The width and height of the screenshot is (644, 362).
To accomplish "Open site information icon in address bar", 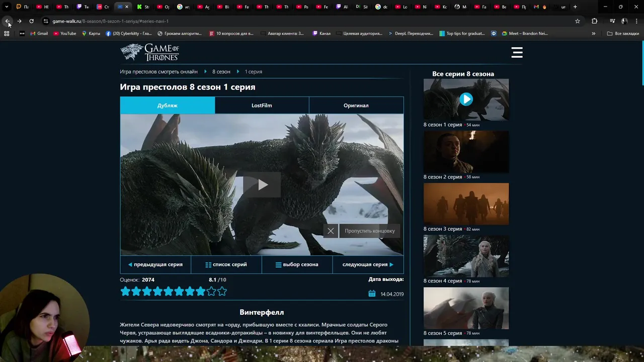I will (x=46, y=21).
